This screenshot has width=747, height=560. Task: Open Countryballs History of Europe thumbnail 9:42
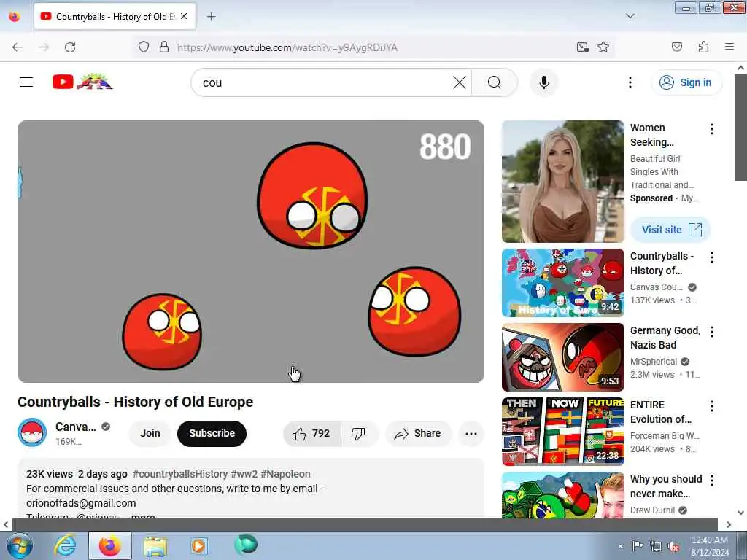(x=562, y=283)
